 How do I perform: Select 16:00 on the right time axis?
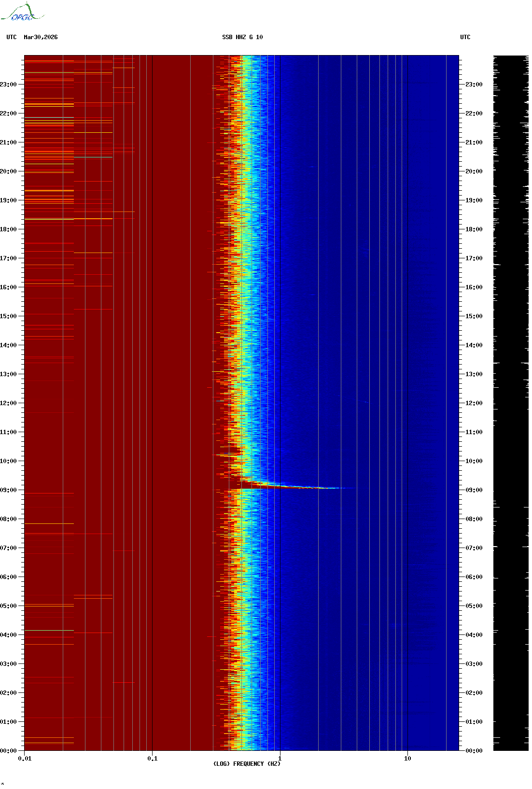click(474, 287)
